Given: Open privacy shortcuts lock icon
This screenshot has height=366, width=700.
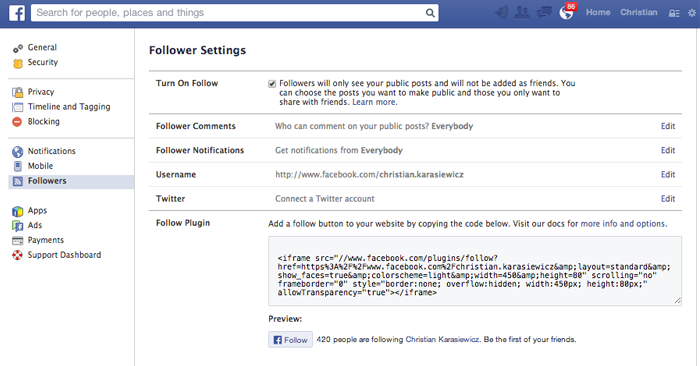Looking at the screenshot, I should tap(674, 13).
